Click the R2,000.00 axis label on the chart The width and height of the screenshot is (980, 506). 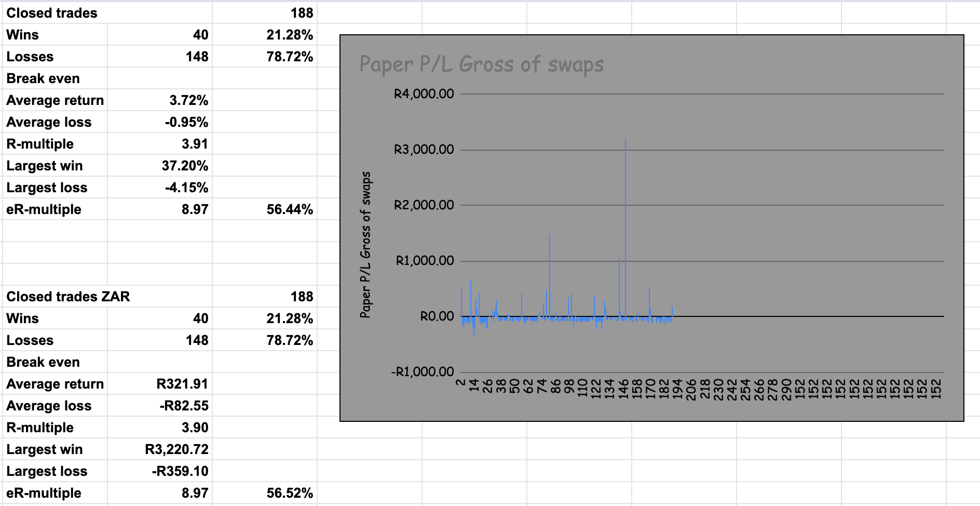tap(424, 205)
